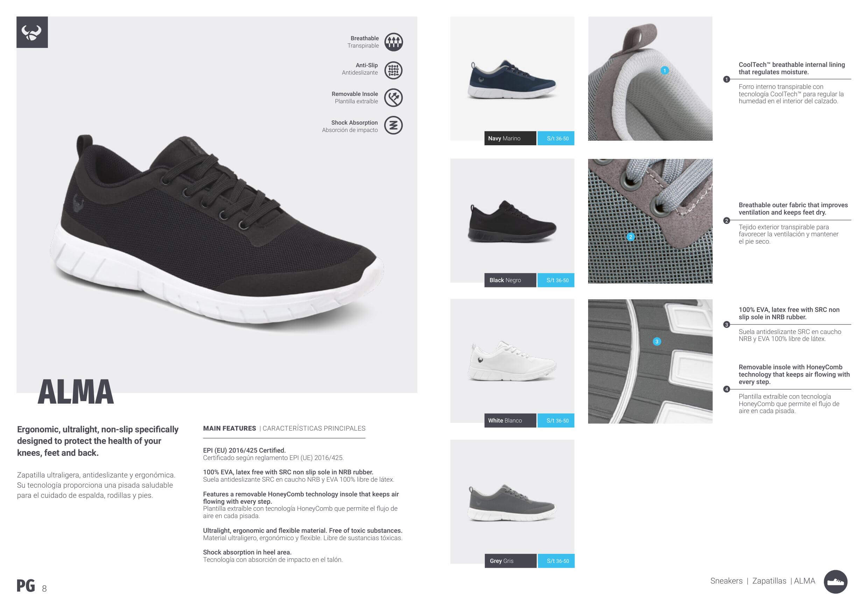868x614 pixels.
Task: Click blue marker 2 on mesh fabric photo
Action: (x=630, y=237)
